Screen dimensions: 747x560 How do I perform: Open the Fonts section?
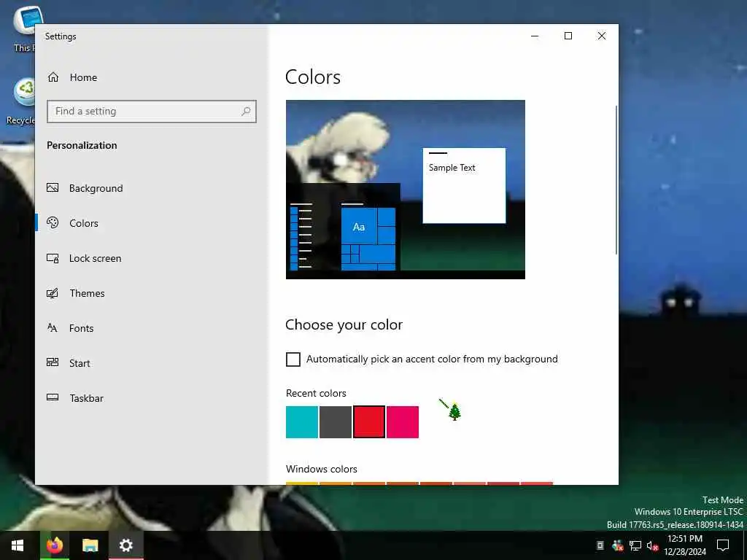(81, 328)
